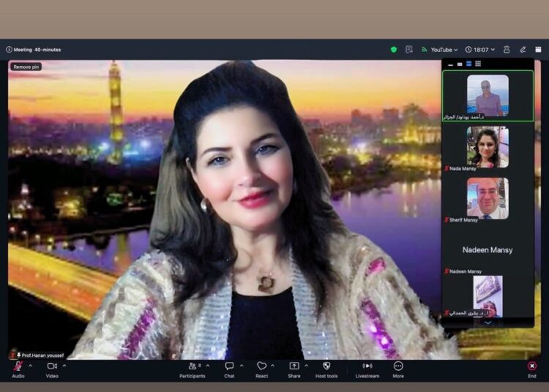Start screen Share
Screen dimensions: 549x392
pyautogui.click(x=294, y=369)
